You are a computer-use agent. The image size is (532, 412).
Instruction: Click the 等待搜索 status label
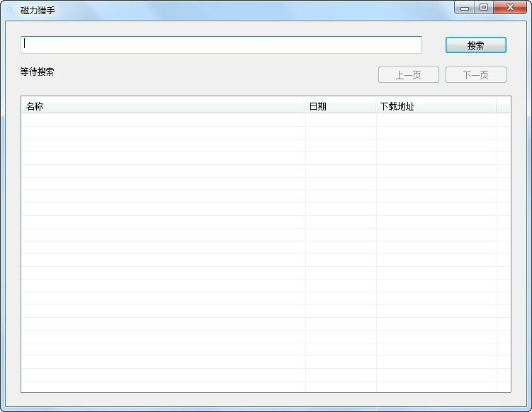tap(37, 72)
